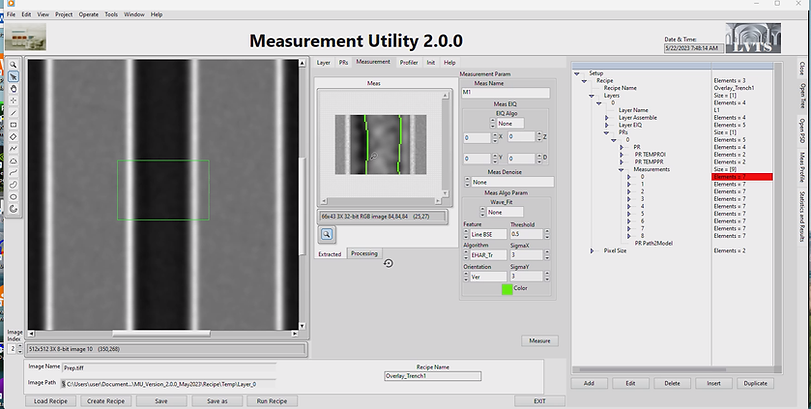Click the Image Index stepper
Viewport: 811px width, 409px height.
click(x=20, y=349)
